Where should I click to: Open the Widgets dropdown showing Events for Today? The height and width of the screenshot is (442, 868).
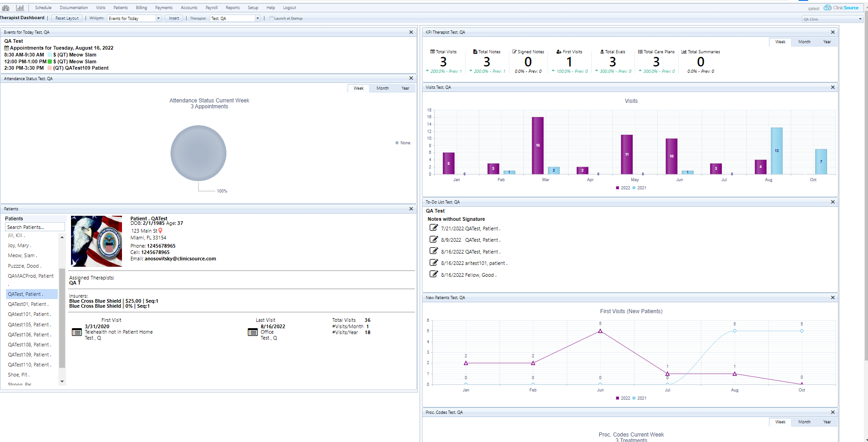click(158, 18)
